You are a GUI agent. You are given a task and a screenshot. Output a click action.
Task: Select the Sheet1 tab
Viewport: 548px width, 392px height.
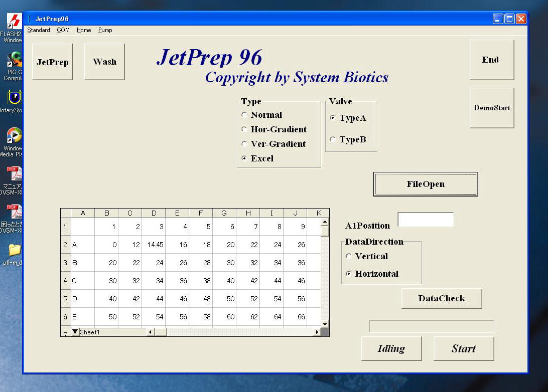coord(90,332)
